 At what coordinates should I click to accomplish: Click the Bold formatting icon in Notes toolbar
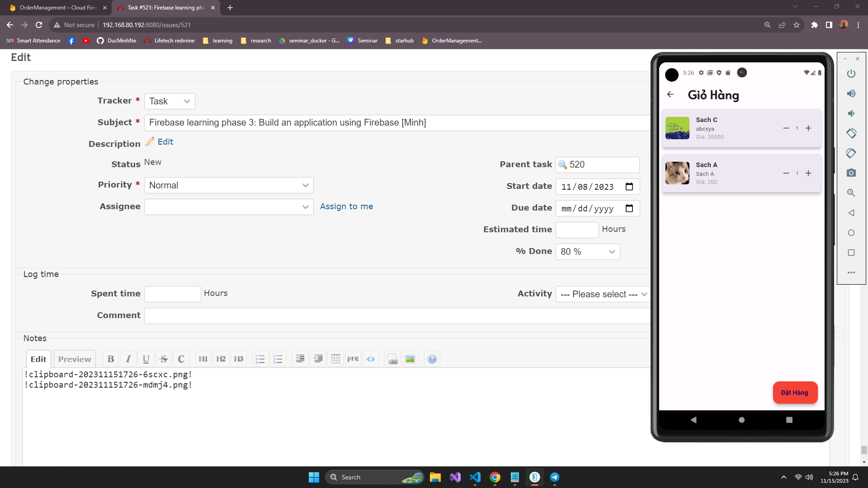point(111,359)
